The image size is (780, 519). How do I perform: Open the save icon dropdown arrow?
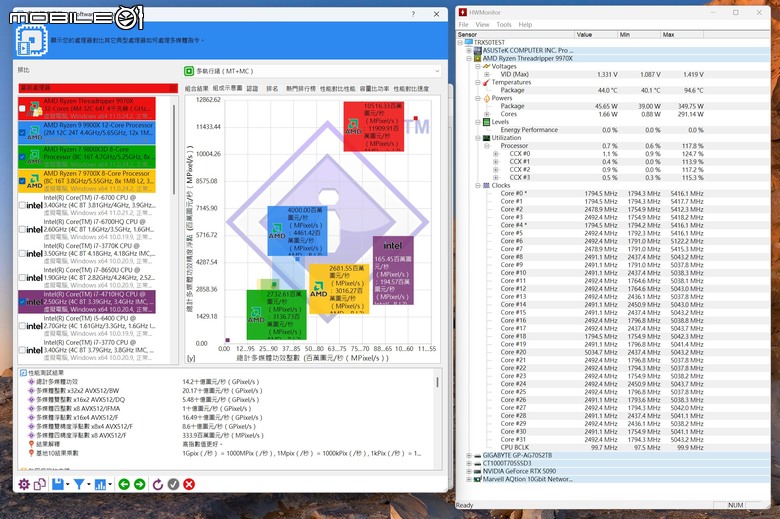tap(67, 484)
